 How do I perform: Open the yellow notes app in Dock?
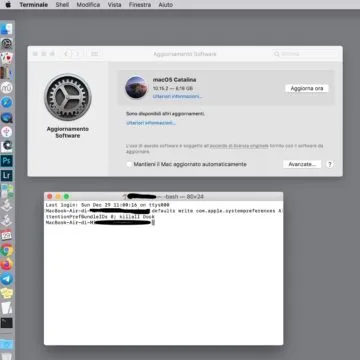(6, 293)
